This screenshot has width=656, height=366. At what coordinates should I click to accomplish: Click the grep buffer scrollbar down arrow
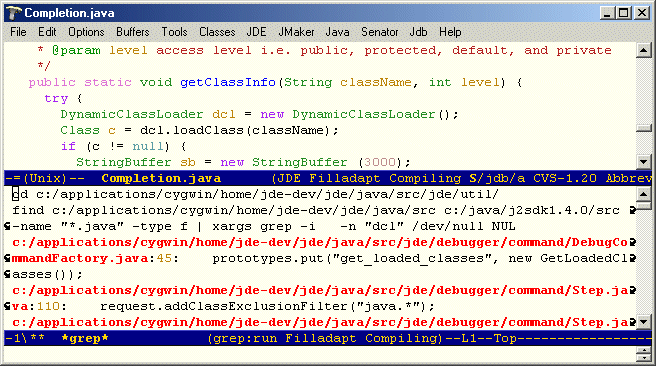tap(643, 322)
